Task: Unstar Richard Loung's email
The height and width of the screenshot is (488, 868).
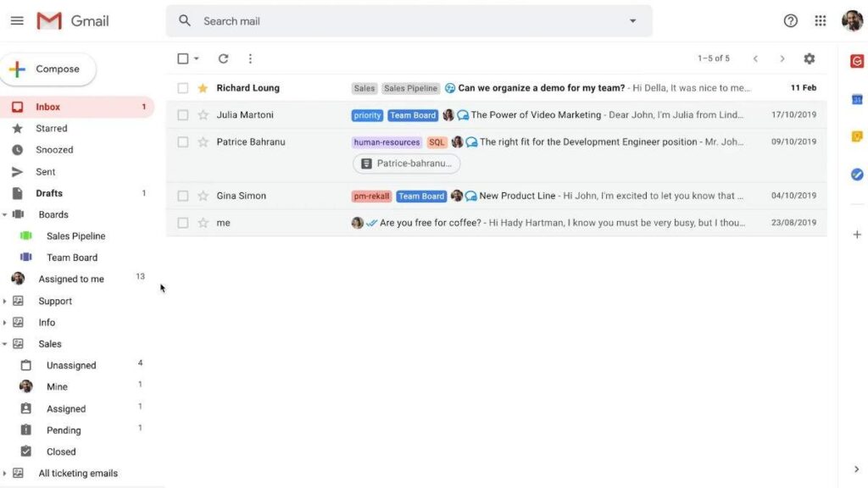Action: pos(203,88)
